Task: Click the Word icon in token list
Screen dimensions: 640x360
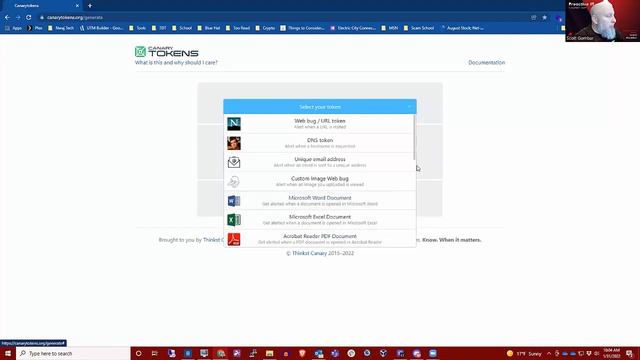Action: pos(234,200)
